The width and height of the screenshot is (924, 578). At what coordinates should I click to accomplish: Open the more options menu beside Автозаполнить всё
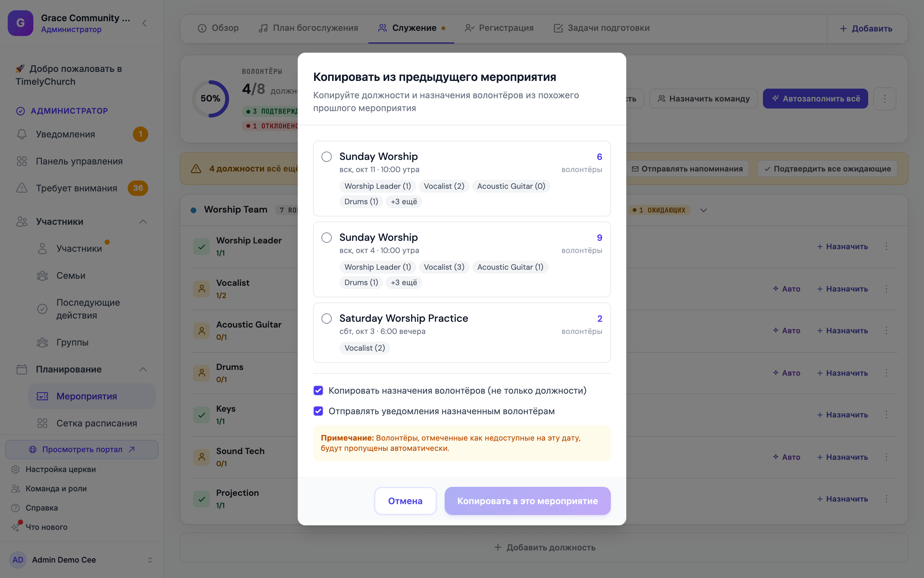885,99
